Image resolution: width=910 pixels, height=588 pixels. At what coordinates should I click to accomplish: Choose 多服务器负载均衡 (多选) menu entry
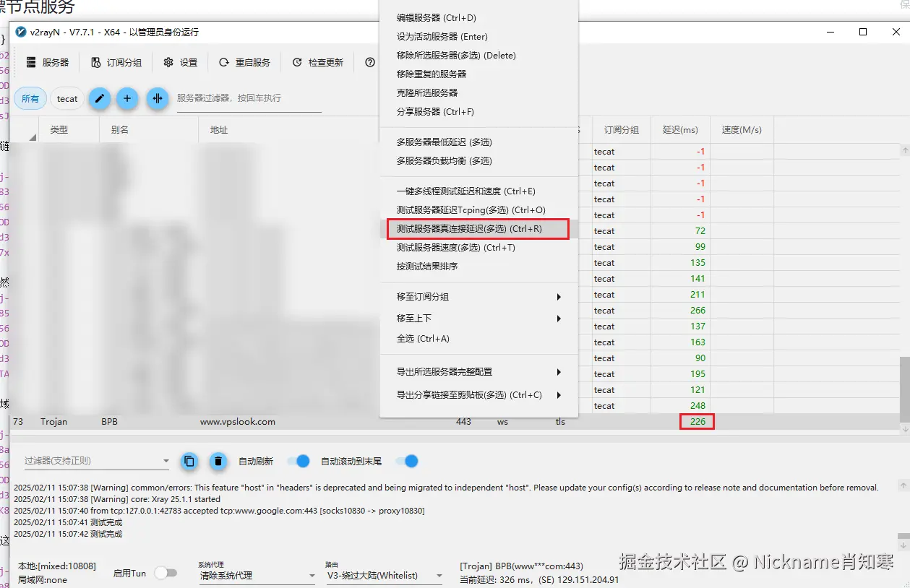(478, 161)
